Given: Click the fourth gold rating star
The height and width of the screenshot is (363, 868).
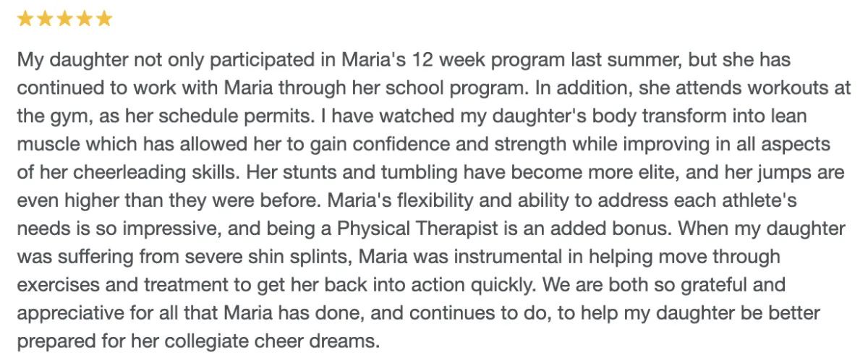Looking at the screenshot, I should [x=84, y=19].
